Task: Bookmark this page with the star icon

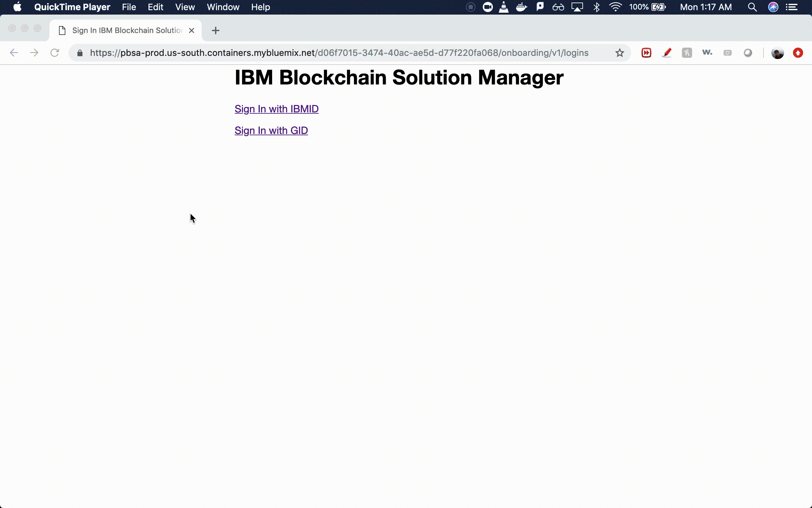Action: pyautogui.click(x=619, y=53)
